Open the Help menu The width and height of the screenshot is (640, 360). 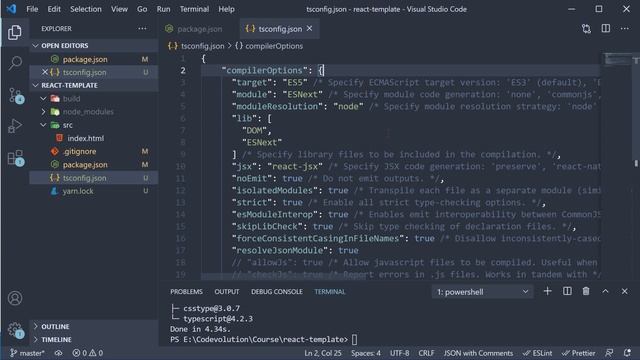click(x=226, y=9)
